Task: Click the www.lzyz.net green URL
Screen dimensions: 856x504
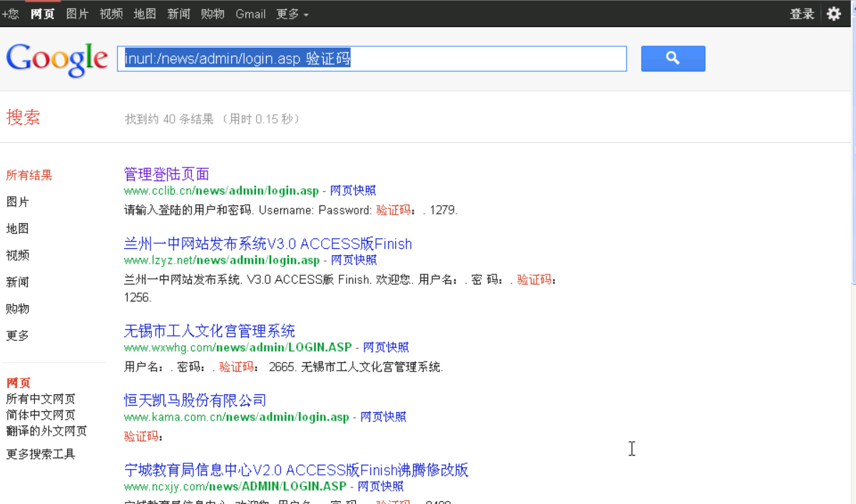Action: click(222, 260)
